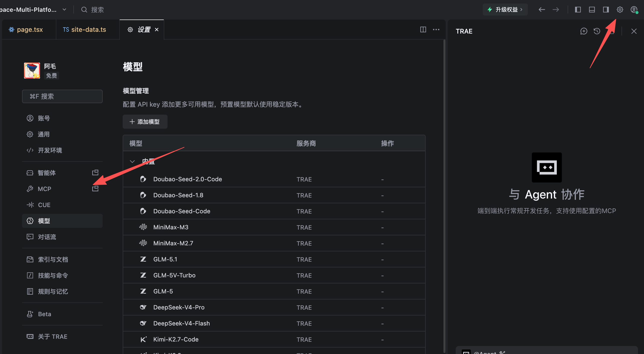Click the Agent robot logo in TRAE panel

tap(547, 167)
